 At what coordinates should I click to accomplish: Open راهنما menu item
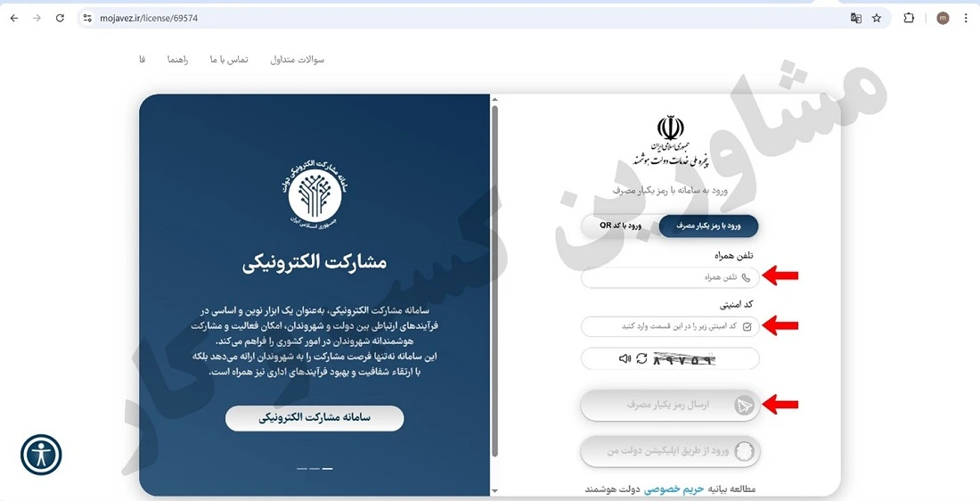coord(177,60)
